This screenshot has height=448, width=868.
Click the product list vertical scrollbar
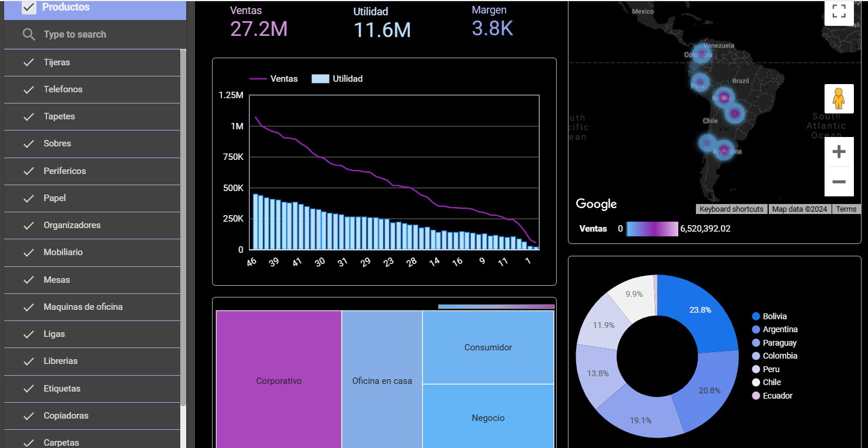(183, 228)
